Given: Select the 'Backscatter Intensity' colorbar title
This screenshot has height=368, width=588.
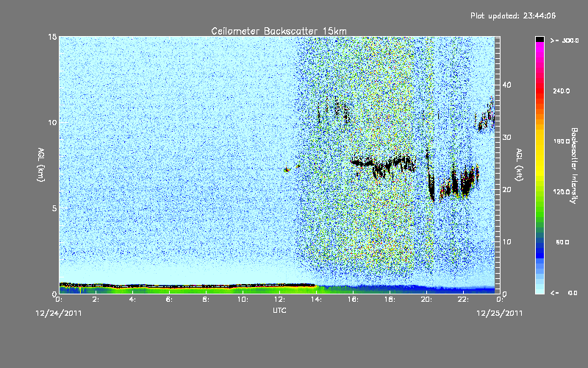Looking at the screenshot, I should click(x=574, y=166).
